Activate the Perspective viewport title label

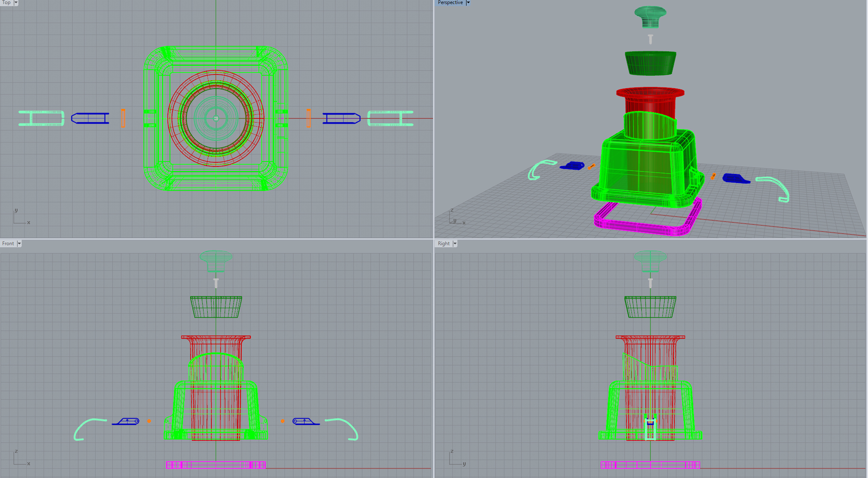tap(450, 3)
